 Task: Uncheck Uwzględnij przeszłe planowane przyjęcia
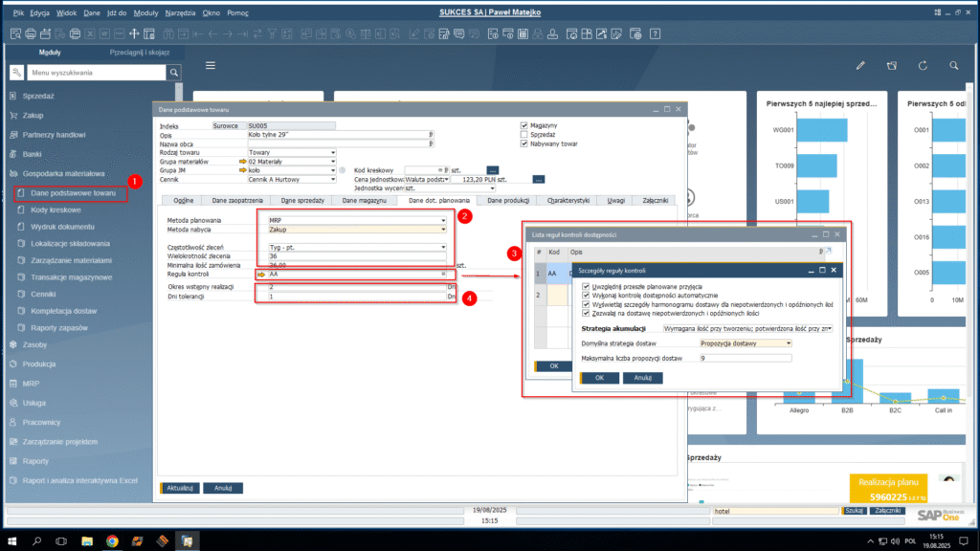(586, 287)
